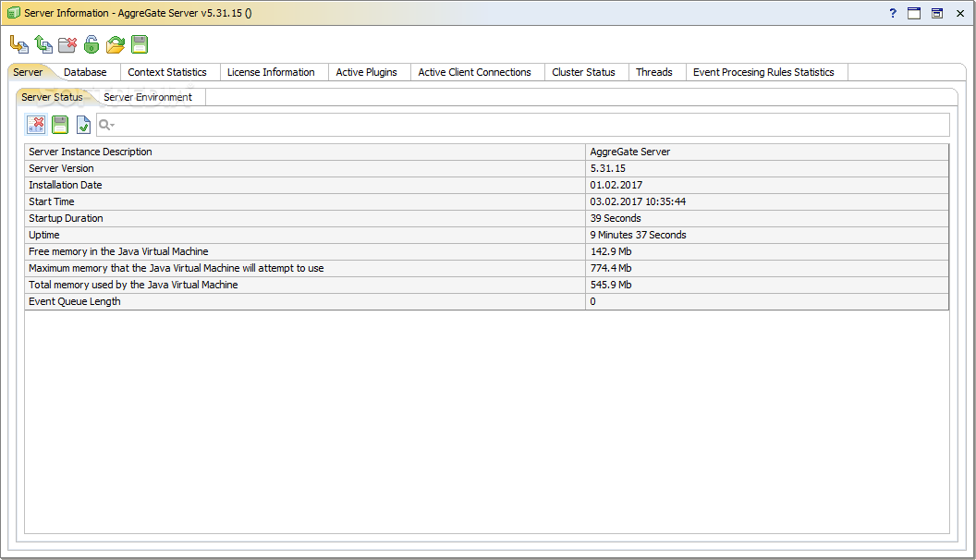Open Event Procesing Rules Statistics tab

click(763, 72)
